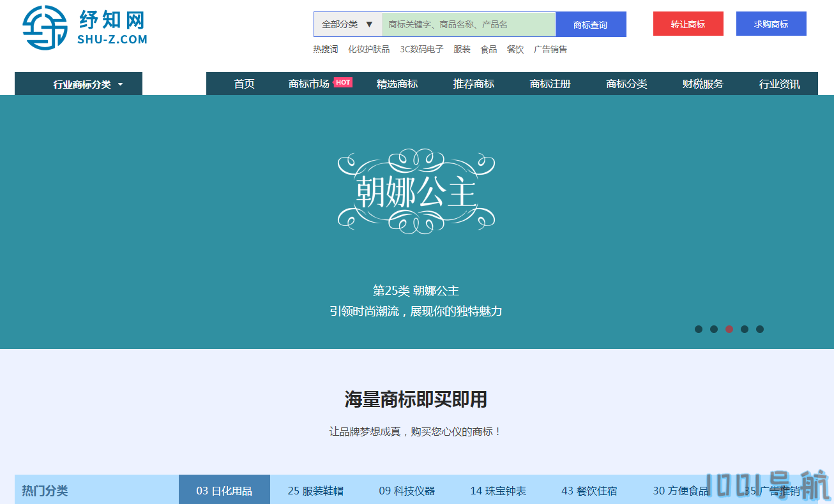Open 商标分类 in navigation bar

click(x=626, y=84)
